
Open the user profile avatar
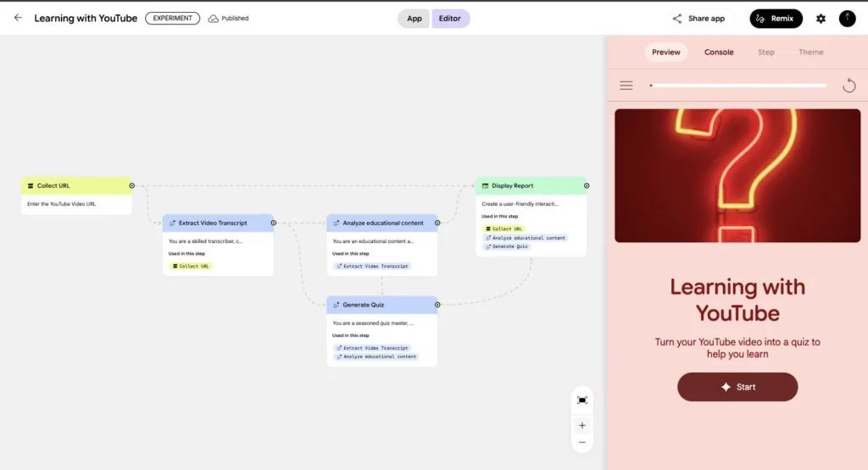click(847, 19)
